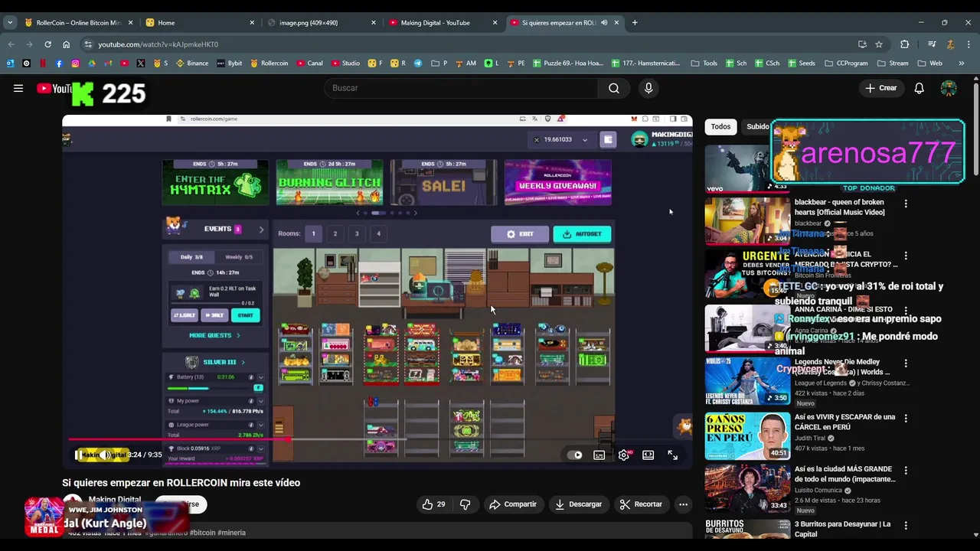The width and height of the screenshot is (980, 551).
Task: Open the X (Twitter) bookmark icon
Action: 141,63
